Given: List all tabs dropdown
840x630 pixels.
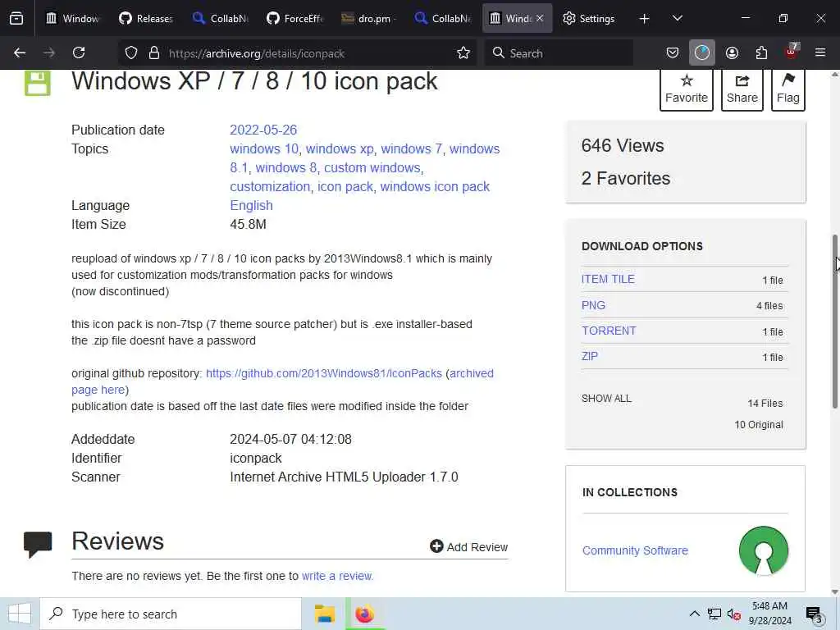Looking at the screenshot, I should pyautogui.click(x=677, y=18).
